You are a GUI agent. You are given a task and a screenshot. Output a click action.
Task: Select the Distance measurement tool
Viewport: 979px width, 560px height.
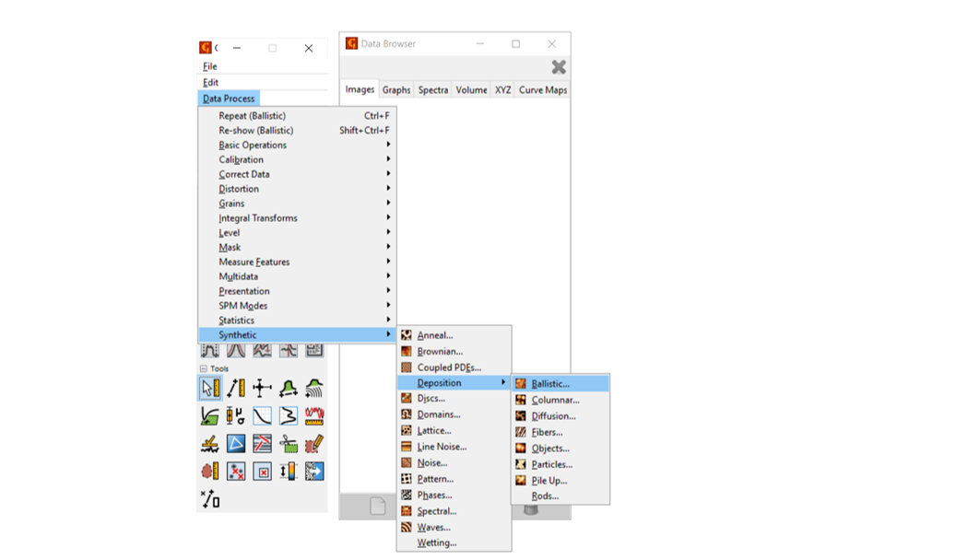click(x=236, y=389)
